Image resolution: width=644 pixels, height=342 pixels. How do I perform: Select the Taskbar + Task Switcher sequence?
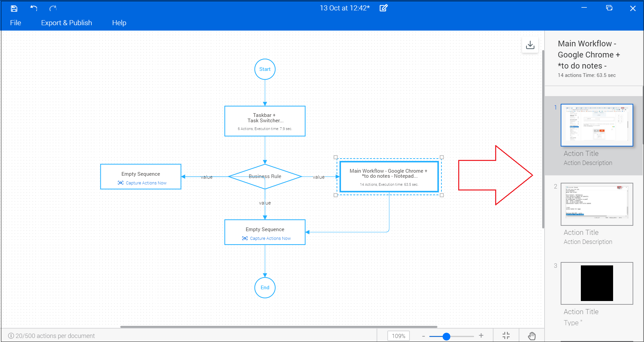(265, 121)
